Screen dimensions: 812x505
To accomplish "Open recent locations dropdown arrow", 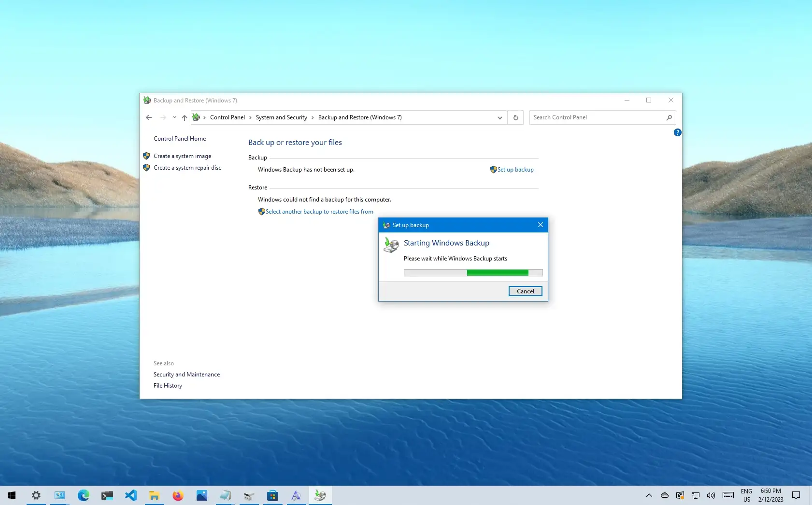I will [174, 117].
